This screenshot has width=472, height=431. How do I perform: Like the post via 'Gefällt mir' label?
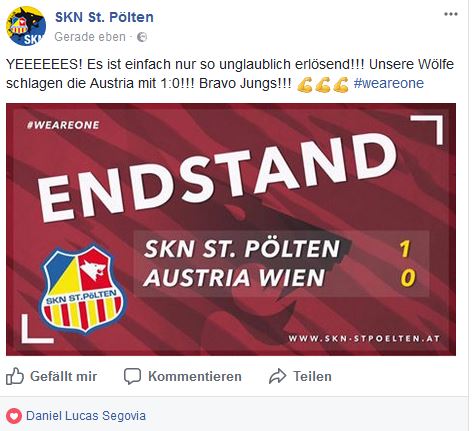64,376
